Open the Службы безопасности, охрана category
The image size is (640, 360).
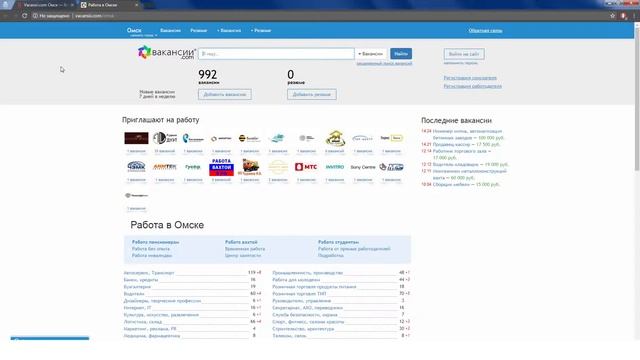305,315
